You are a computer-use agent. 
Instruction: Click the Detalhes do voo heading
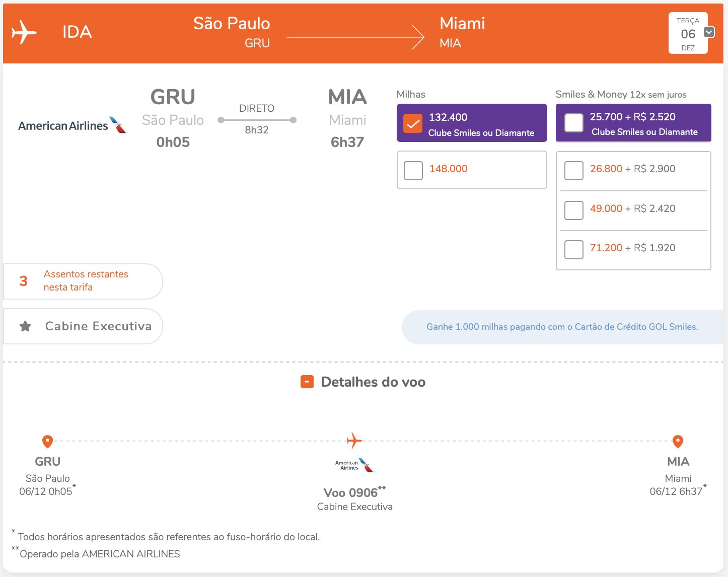click(x=373, y=382)
